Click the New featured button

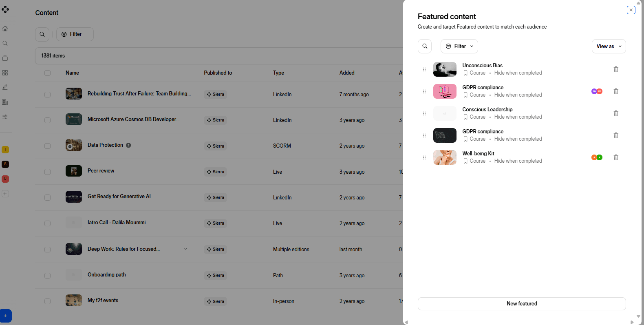point(522,304)
